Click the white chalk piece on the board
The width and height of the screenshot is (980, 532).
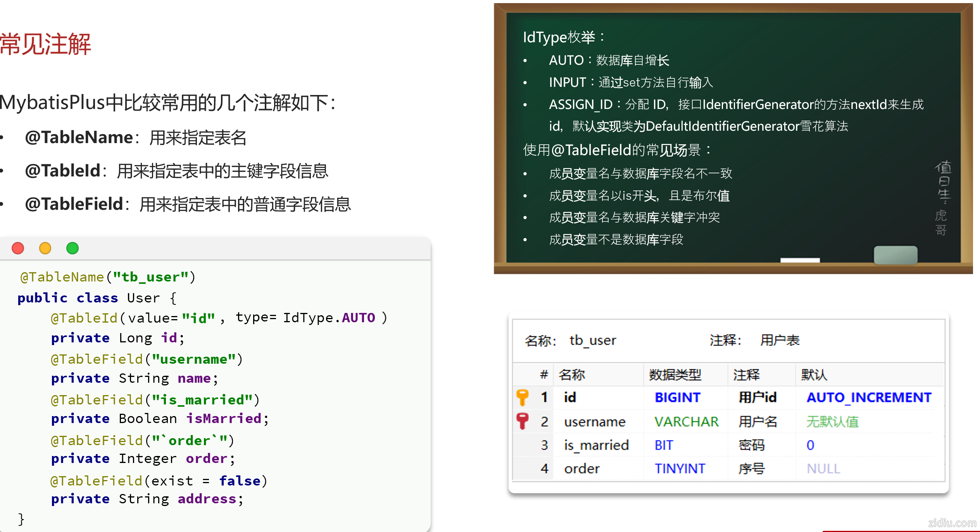click(800, 260)
